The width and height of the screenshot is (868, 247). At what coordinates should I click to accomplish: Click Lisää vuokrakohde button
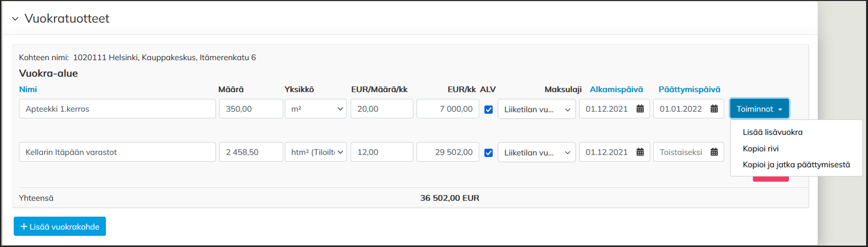[60, 227]
